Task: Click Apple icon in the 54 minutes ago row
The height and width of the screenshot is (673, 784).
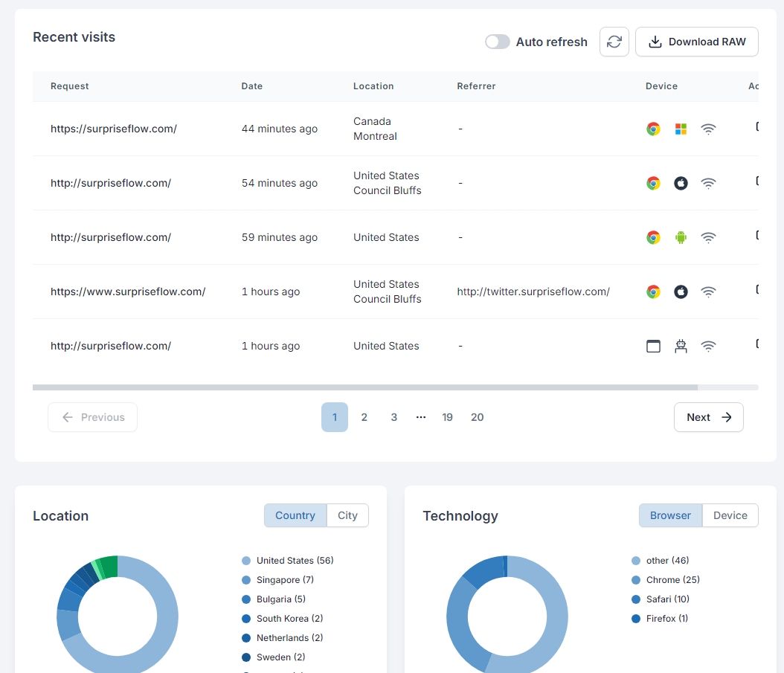Action: [681, 183]
